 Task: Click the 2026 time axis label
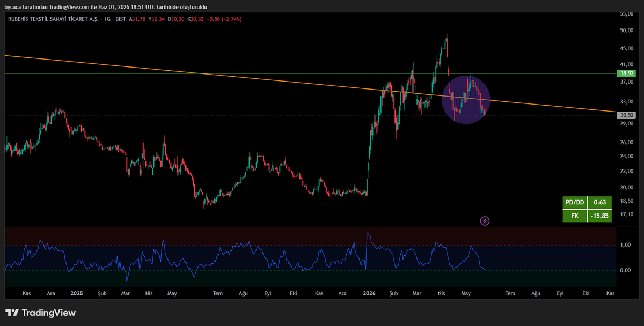(x=369, y=293)
